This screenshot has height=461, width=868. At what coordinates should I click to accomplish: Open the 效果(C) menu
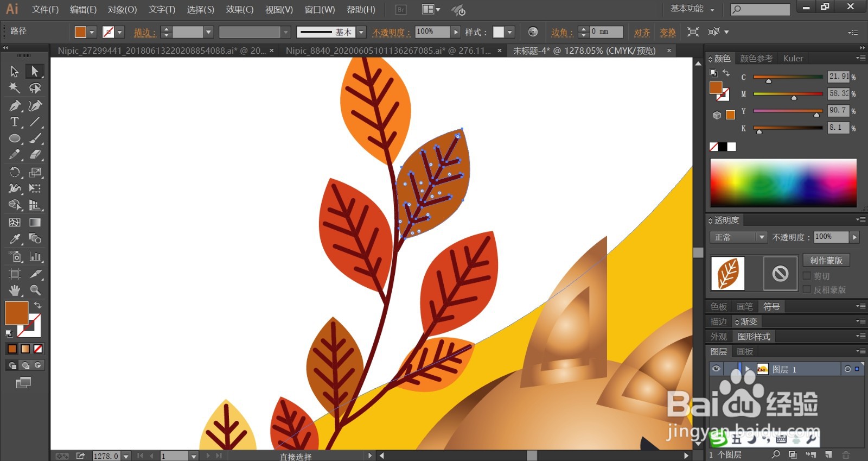point(240,9)
